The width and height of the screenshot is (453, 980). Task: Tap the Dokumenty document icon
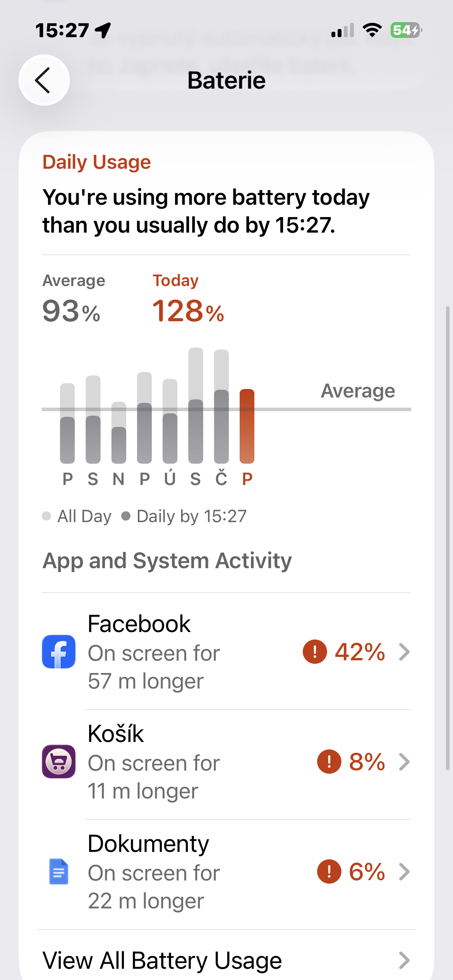click(58, 871)
